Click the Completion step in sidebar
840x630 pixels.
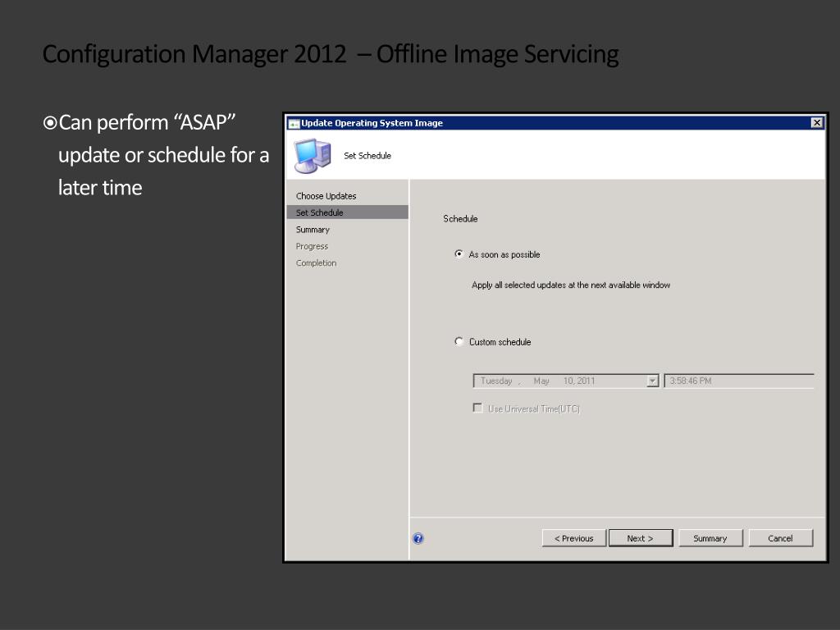click(x=316, y=263)
